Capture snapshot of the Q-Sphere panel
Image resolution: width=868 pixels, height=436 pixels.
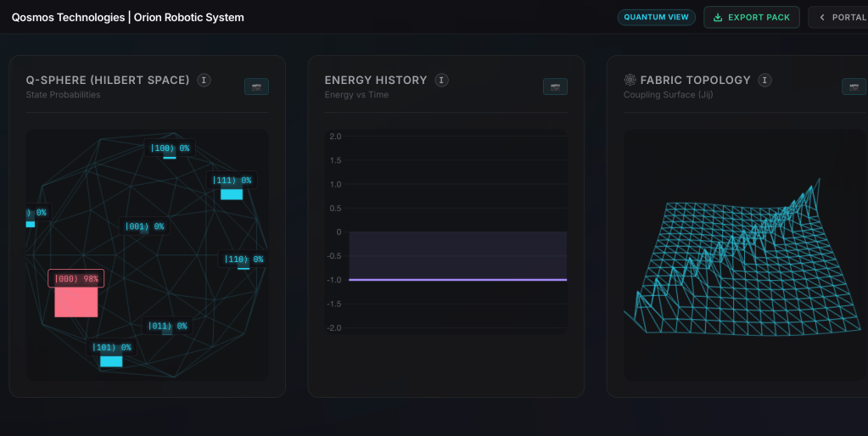point(256,87)
